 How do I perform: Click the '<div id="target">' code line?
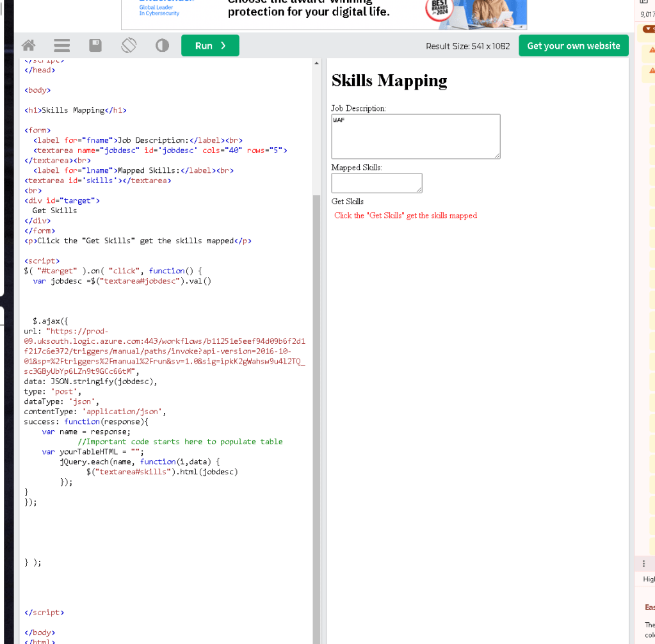point(62,200)
